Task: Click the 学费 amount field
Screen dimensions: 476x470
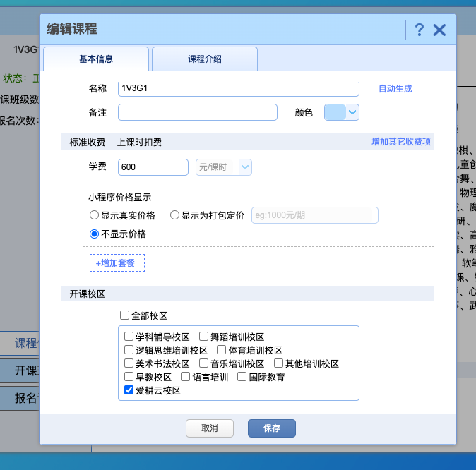Action: coord(153,167)
